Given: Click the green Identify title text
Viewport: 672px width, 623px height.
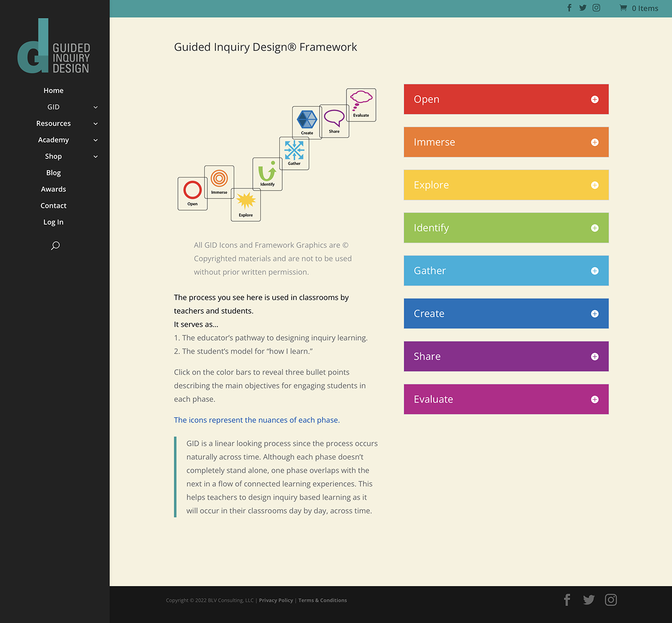Looking at the screenshot, I should pyautogui.click(x=431, y=228).
